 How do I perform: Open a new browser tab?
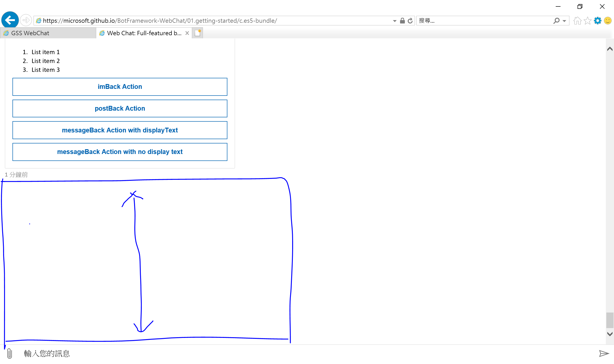click(x=197, y=33)
